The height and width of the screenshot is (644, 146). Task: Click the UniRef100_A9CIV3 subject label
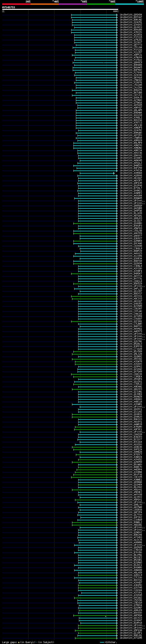[131, 299]
